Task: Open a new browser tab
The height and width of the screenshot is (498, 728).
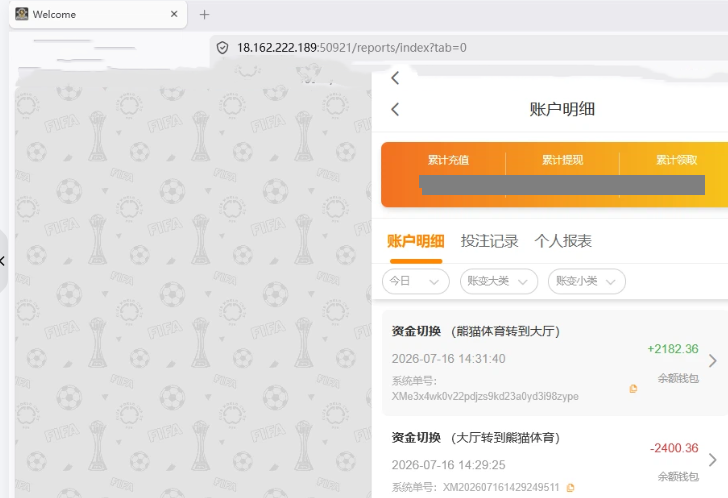Action: click(x=204, y=15)
